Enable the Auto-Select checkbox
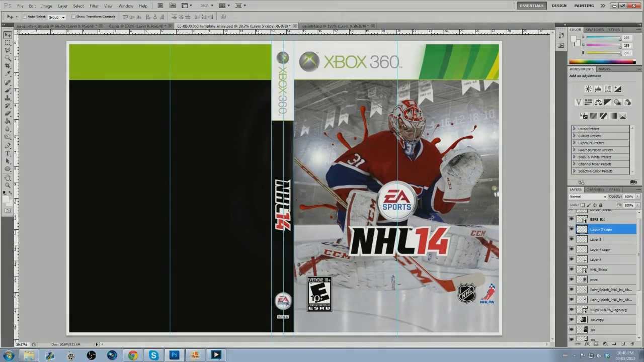The width and height of the screenshot is (644, 362). [x=25, y=17]
